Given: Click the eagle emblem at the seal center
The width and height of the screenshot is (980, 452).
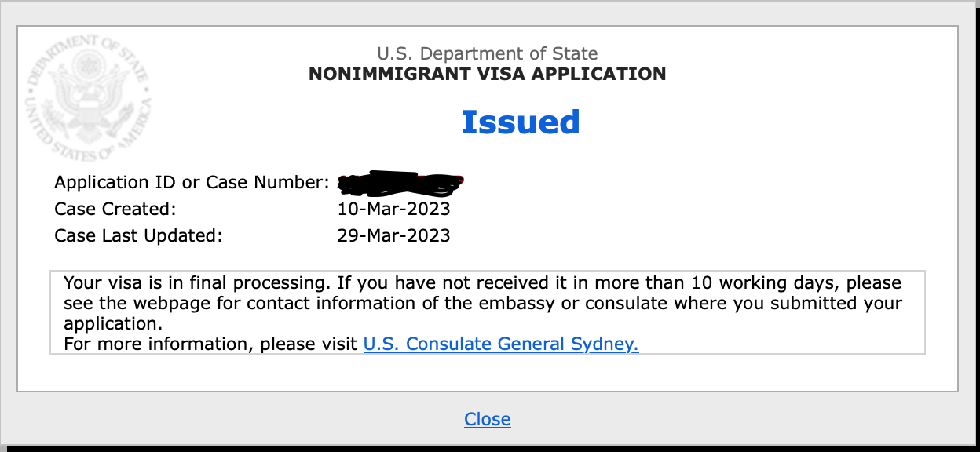Looking at the screenshot, I should (x=89, y=98).
